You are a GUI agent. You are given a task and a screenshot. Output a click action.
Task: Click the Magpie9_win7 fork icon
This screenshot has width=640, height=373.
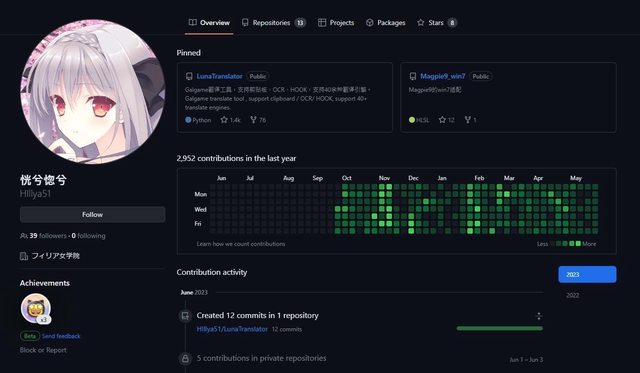pos(468,120)
